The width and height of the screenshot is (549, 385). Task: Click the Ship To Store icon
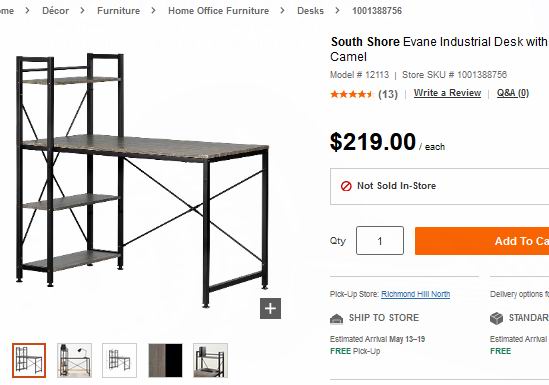pos(336,318)
